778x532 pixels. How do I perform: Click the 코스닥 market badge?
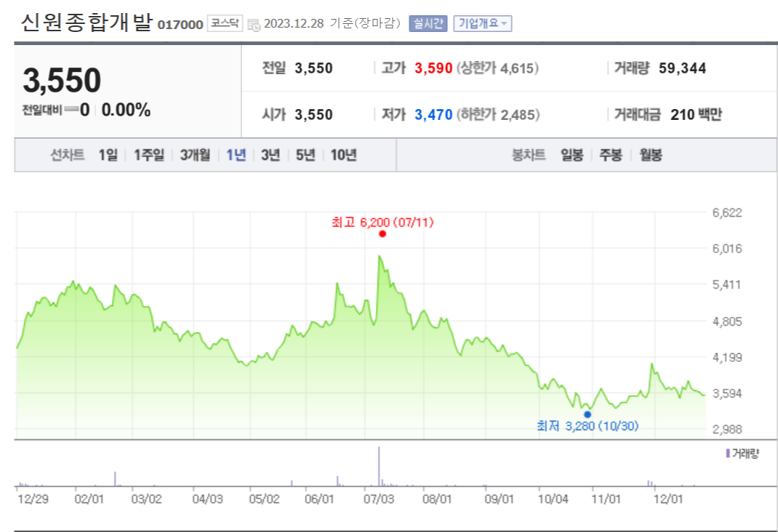click(x=225, y=23)
